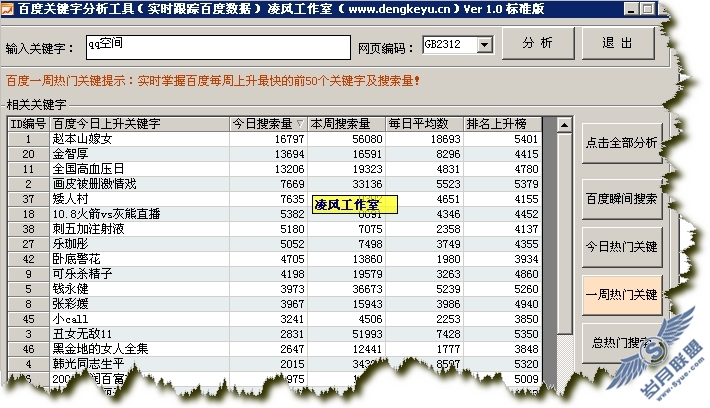Click today's search value 16797
Image resolution: width=710 pixels, height=408 pixels.
(289, 139)
